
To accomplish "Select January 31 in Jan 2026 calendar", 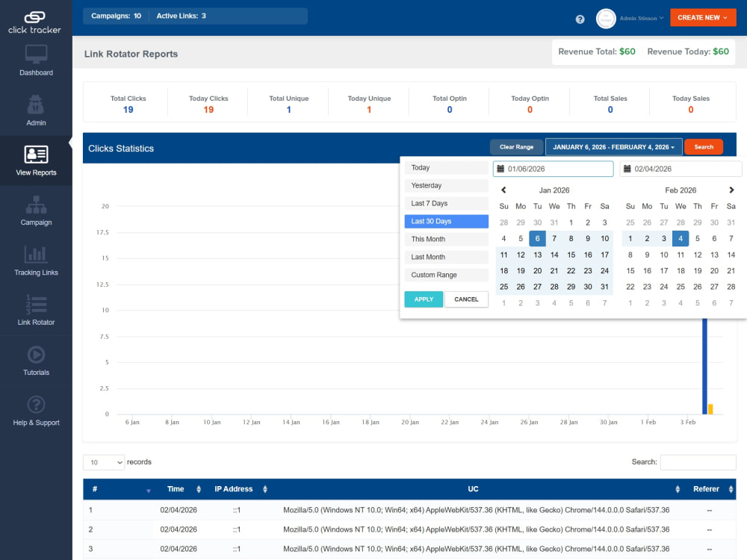I will coord(604,287).
